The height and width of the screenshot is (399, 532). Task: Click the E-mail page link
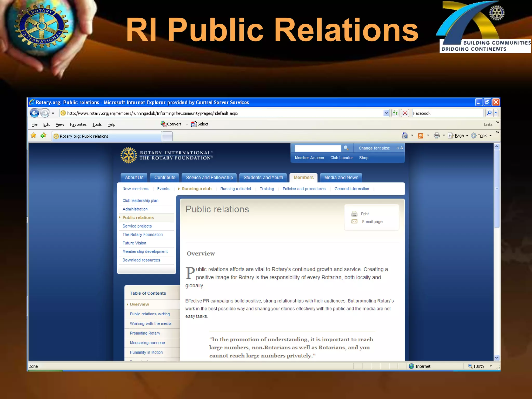click(x=372, y=222)
